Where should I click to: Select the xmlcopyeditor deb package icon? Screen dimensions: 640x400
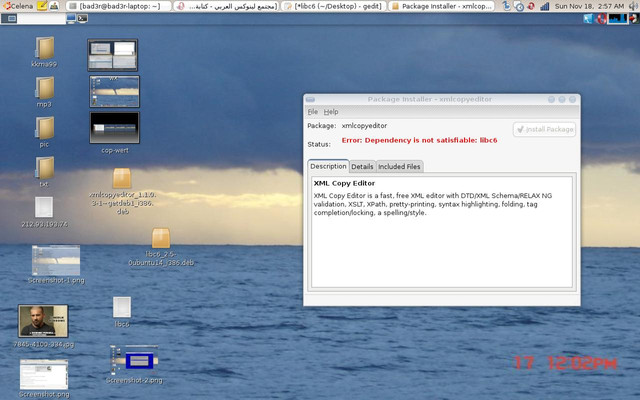click(x=122, y=191)
